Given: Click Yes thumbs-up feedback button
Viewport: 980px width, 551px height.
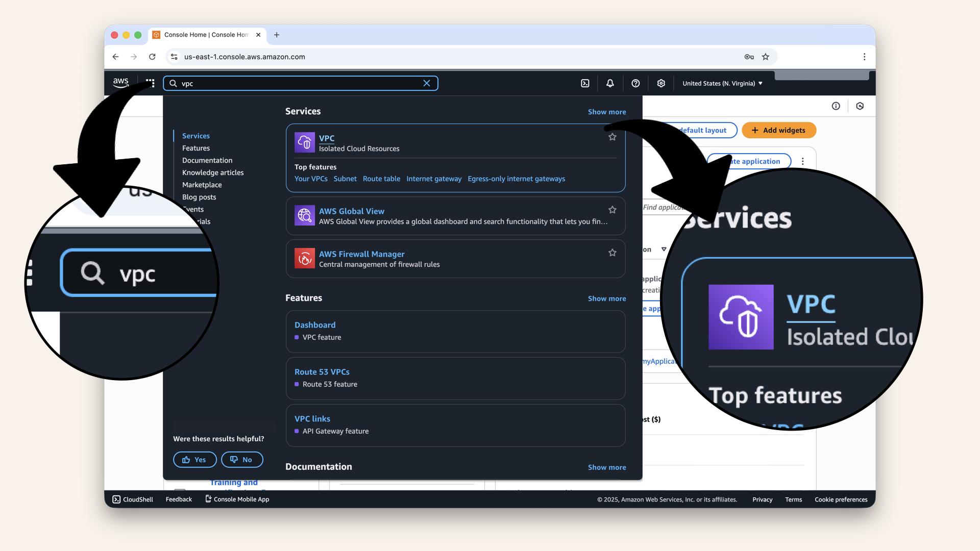Looking at the screenshot, I should (x=194, y=460).
